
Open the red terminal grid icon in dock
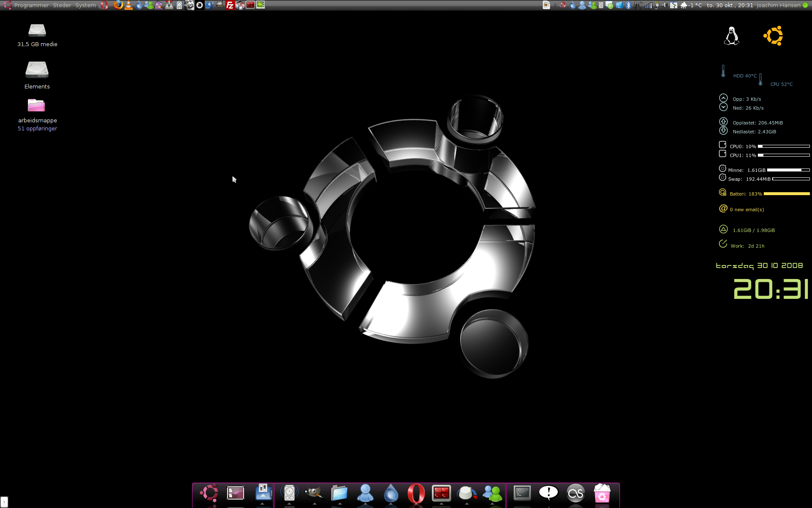(441, 493)
